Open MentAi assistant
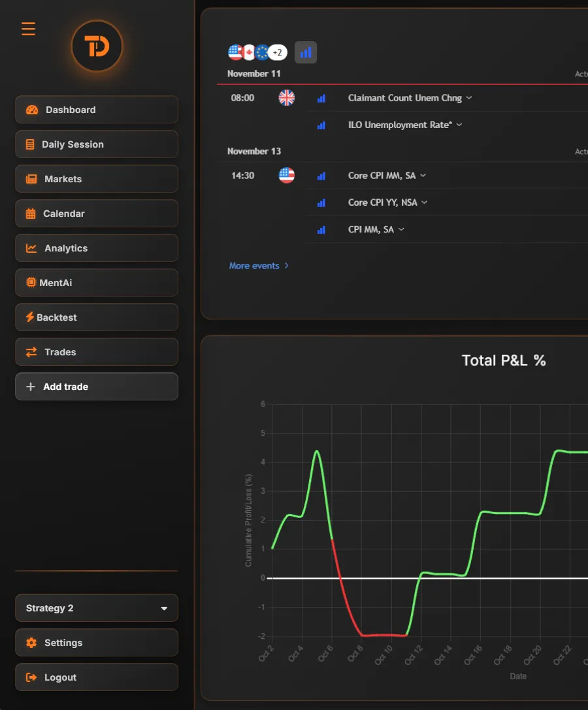Screen dimensions: 588x710 tap(97, 283)
